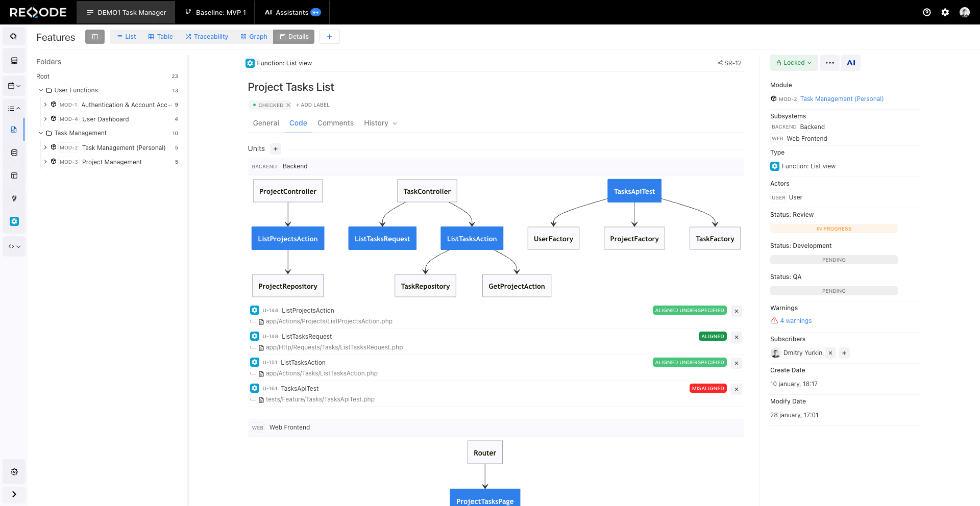Open Task Management (Personal) module link
Viewport: 980px width, 506px height.
pos(841,99)
